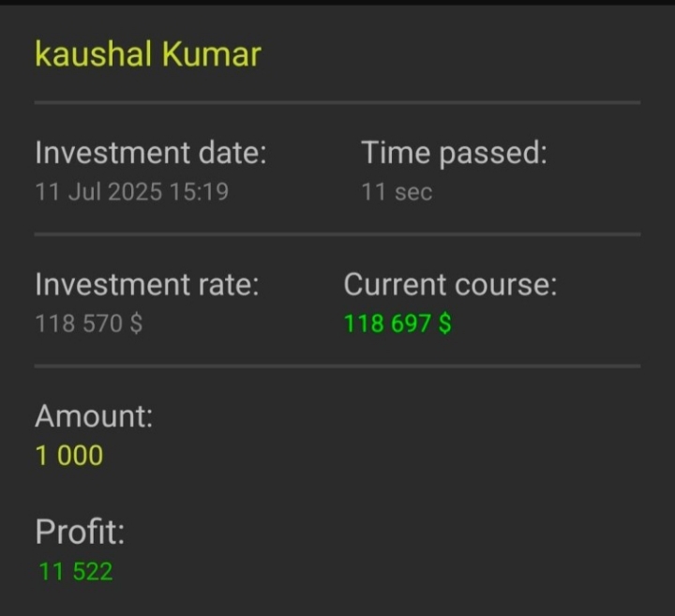Click the yellow 1 000 amount value
The height and width of the screenshot is (616, 675).
pos(69,457)
